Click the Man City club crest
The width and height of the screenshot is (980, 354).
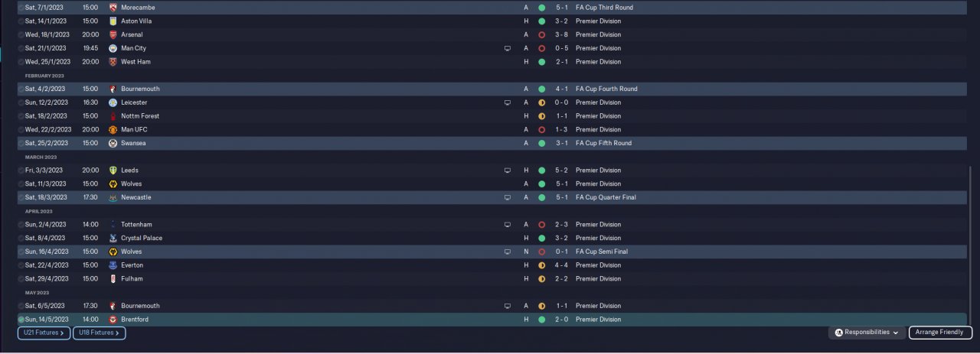[x=113, y=48]
